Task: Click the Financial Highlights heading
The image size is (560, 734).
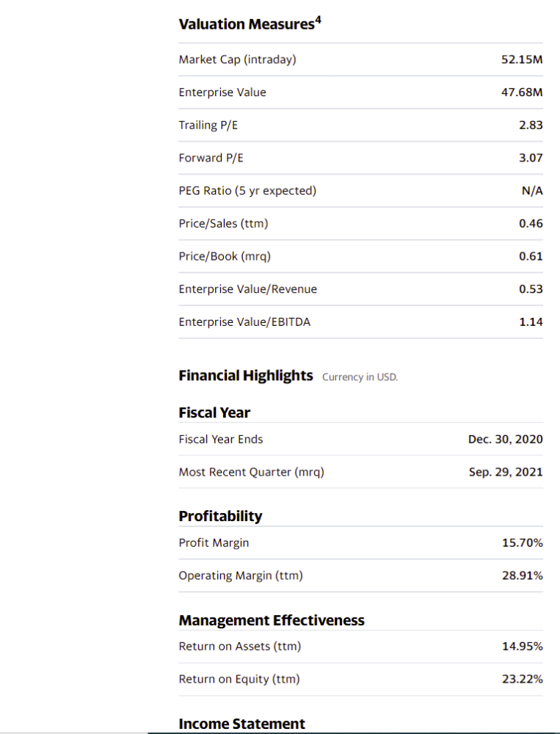Action: (x=246, y=376)
